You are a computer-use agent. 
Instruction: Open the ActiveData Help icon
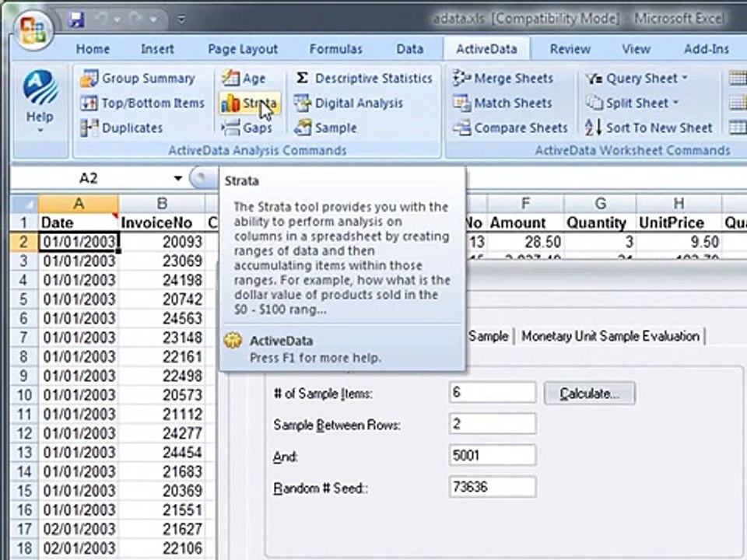[x=40, y=89]
